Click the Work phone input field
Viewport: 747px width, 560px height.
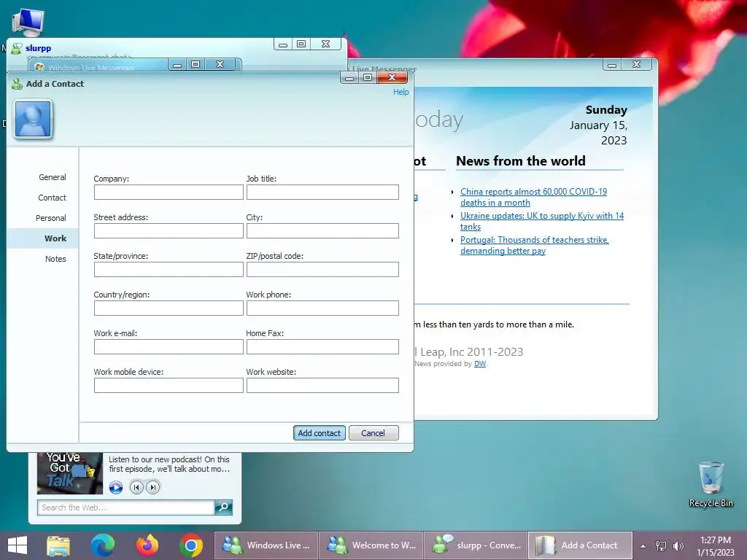(322, 308)
